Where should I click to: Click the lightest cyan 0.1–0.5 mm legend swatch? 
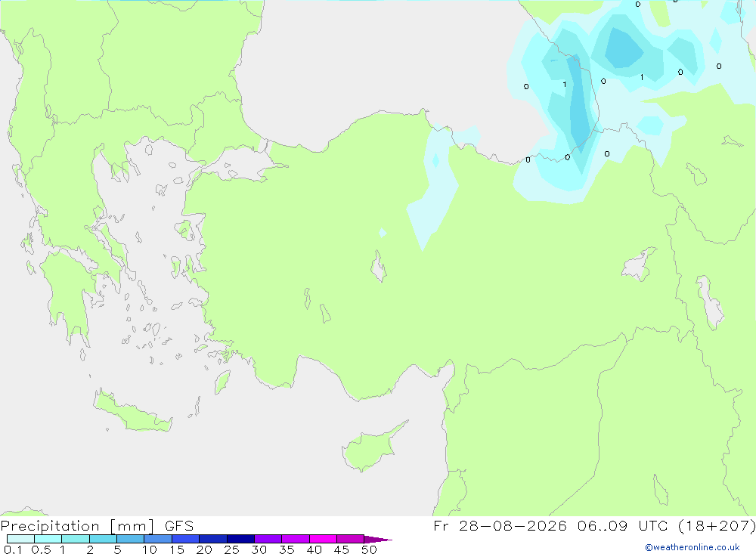(x=20, y=539)
